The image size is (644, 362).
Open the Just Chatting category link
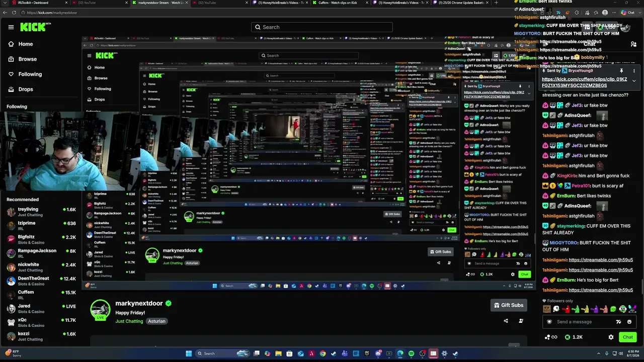click(x=129, y=321)
